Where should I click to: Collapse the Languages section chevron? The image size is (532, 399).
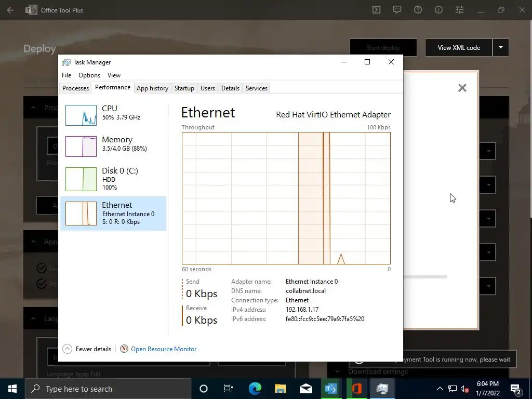point(33,318)
